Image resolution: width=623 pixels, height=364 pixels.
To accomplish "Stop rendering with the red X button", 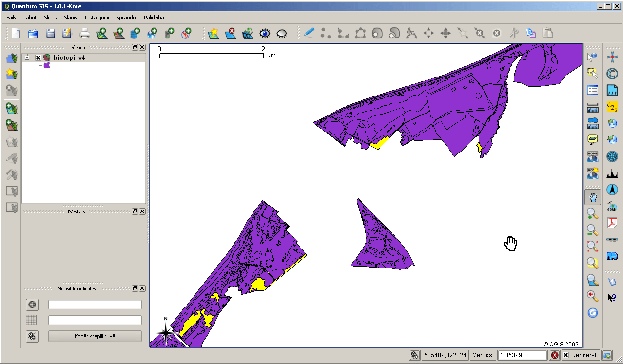I will [x=555, y=355].
